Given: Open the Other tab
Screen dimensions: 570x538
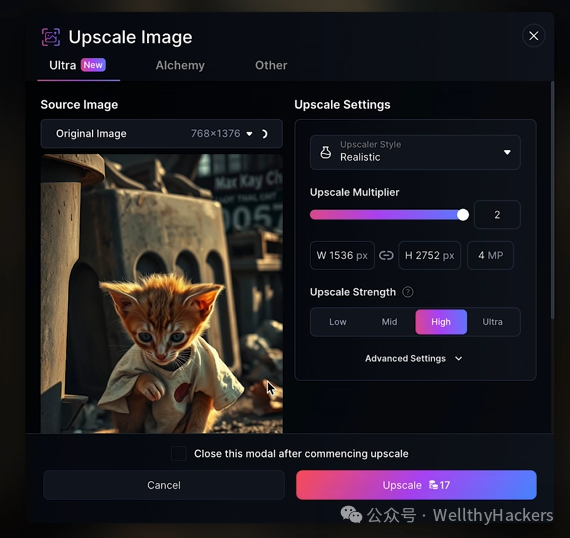Looking at the screenshot, I should [271, 65].
